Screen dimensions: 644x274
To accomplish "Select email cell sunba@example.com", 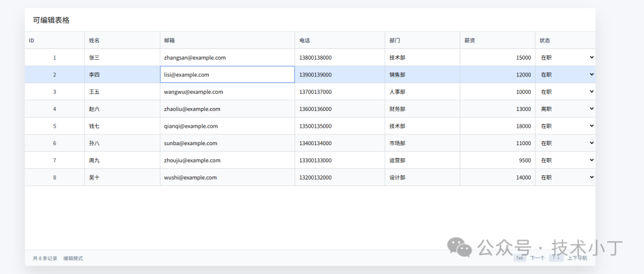I will [x=227, y=143].
